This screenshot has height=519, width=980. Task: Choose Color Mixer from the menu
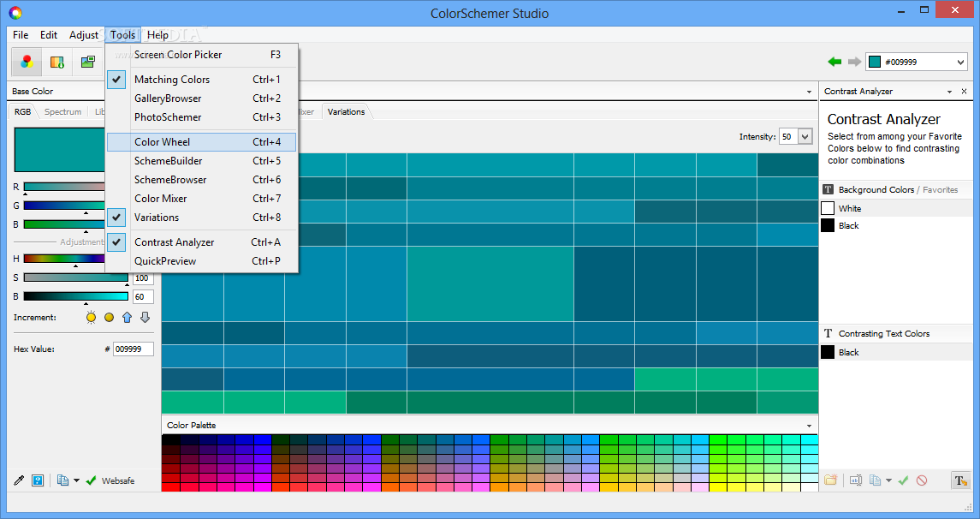201,198
